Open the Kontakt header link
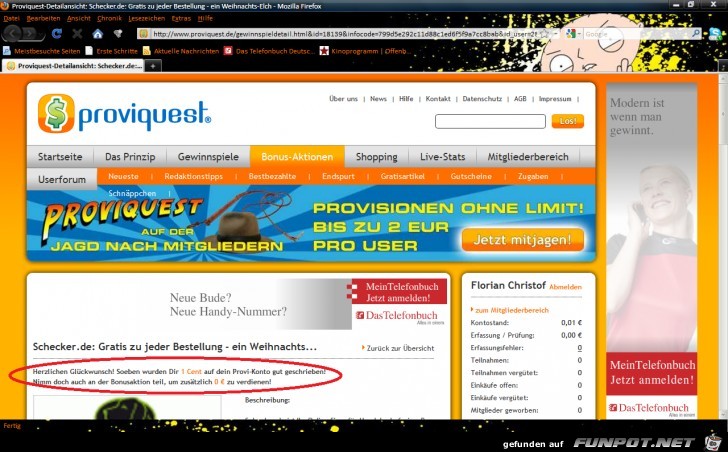Viewport: 728px width, 452px height. point(438,99)
